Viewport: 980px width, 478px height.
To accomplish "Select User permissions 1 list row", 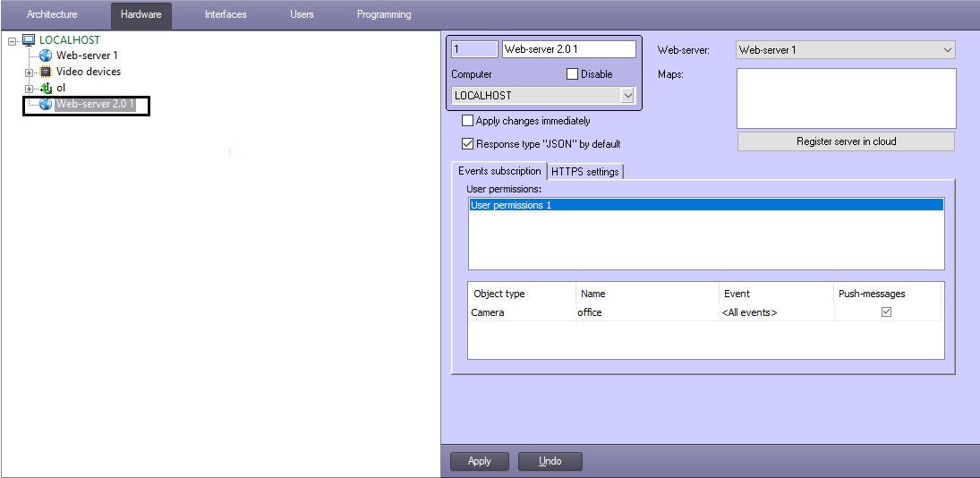I will pyautogui.click(x=705, y=205).
